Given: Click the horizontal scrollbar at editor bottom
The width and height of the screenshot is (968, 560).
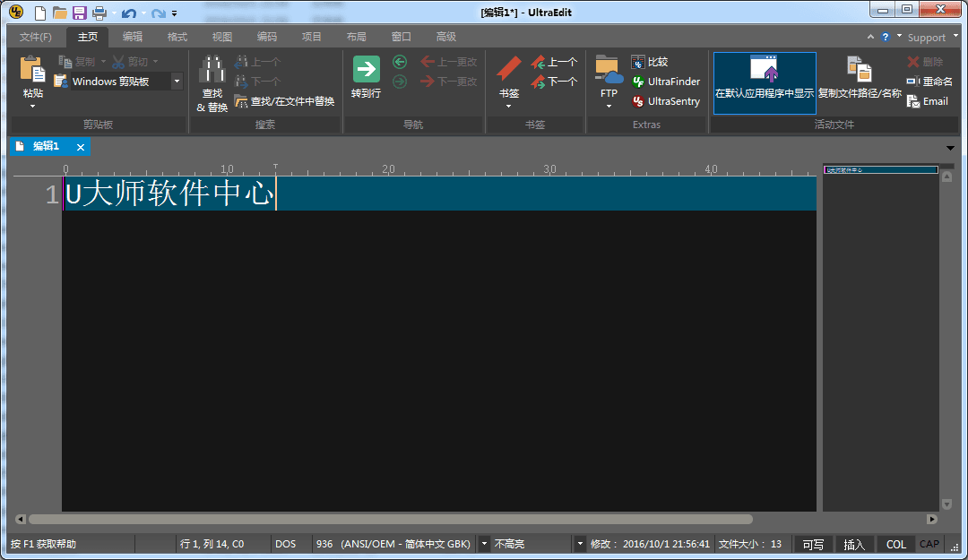Looking at the screenshot, I should (390, 519).
